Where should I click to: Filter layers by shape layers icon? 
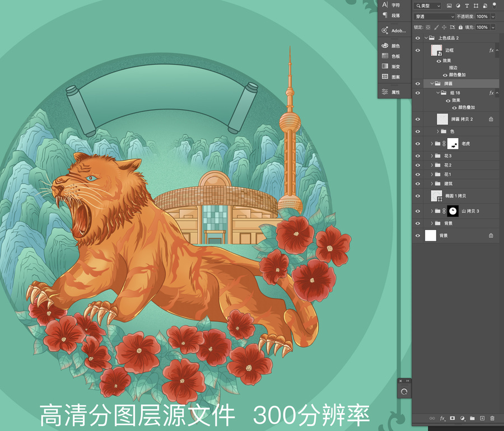click(x=475, y=6)
